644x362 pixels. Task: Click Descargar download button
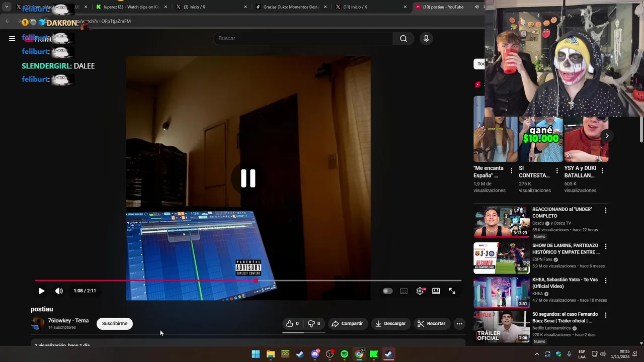390,324
